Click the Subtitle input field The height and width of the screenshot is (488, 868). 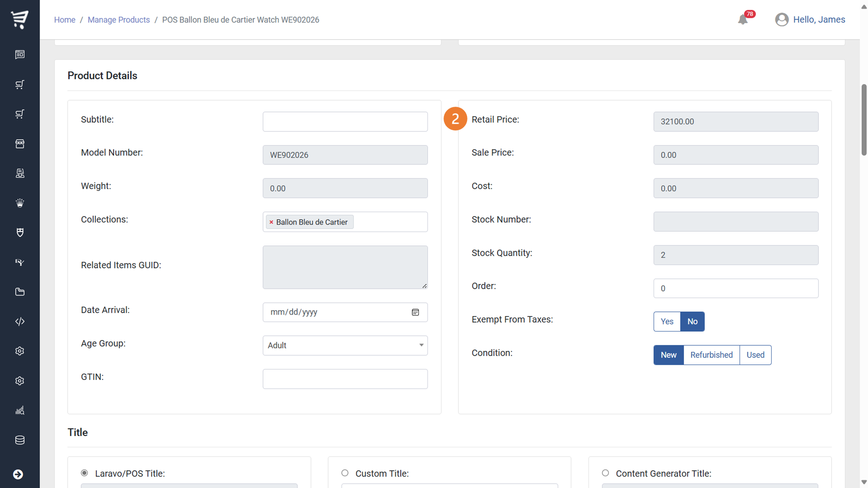click(345, 121)
